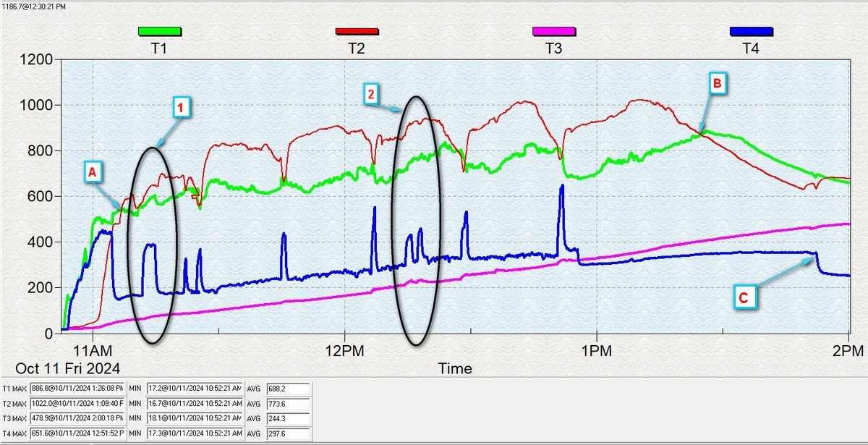Image resolution: width=868 pixels, height=445 pixels.
Task: Click annotation marker labeled 1
Action: (182, 109)
